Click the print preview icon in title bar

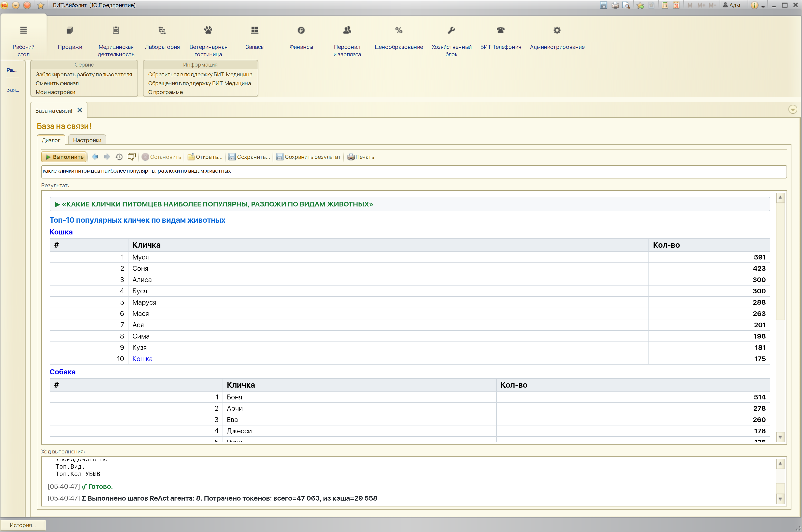point(626,5)
